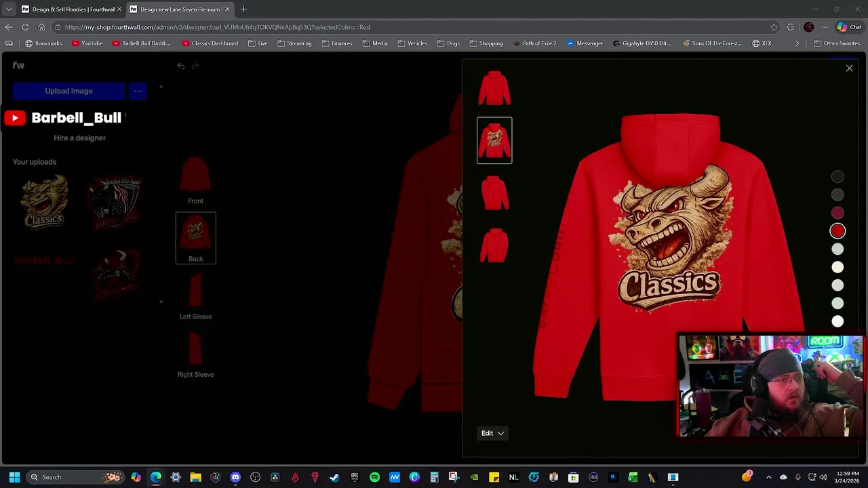Select the Front print area
Image resolution: width=868 pixels, height=488 pixels.
[195, 180]
